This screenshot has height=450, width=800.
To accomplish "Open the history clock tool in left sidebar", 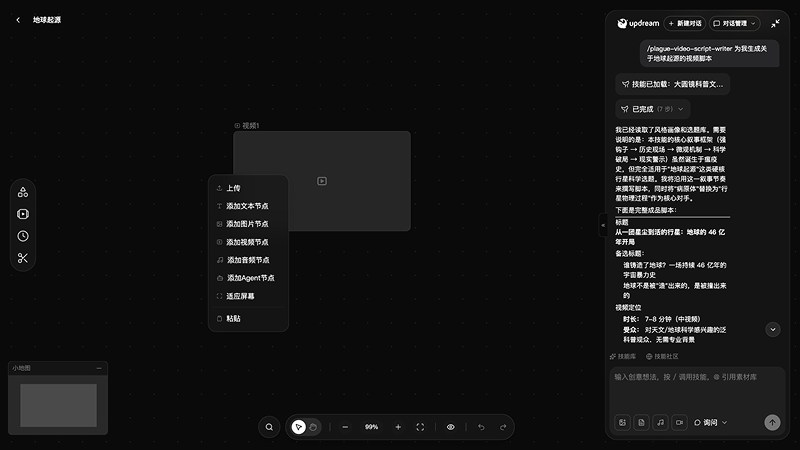I will [23, 236].
